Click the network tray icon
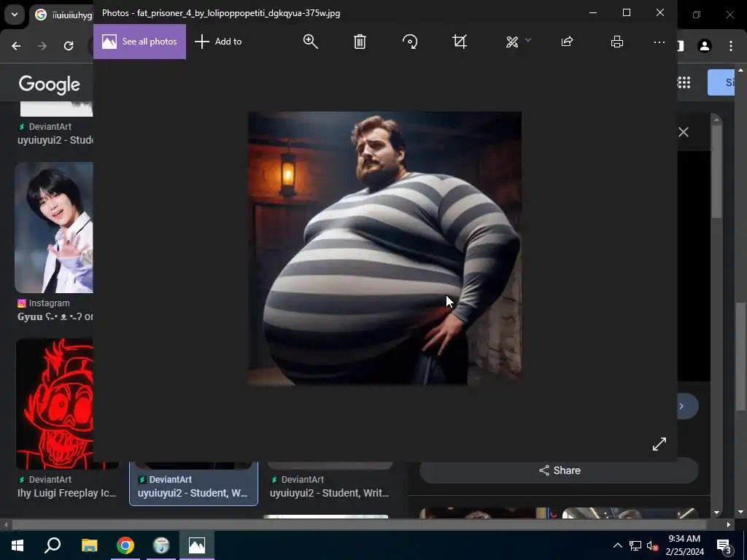Screen dimensions: 747x560 [x=635, y=545]
